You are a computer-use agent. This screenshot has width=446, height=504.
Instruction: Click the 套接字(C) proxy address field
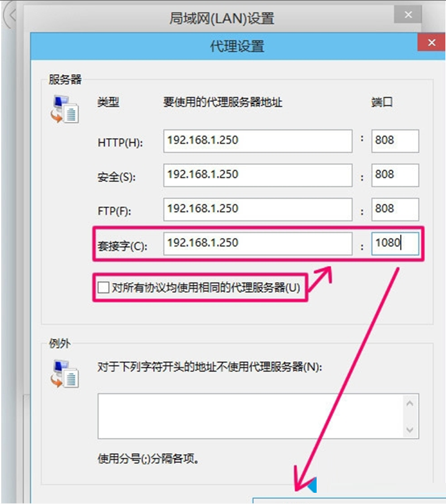(x=258, y=244)
